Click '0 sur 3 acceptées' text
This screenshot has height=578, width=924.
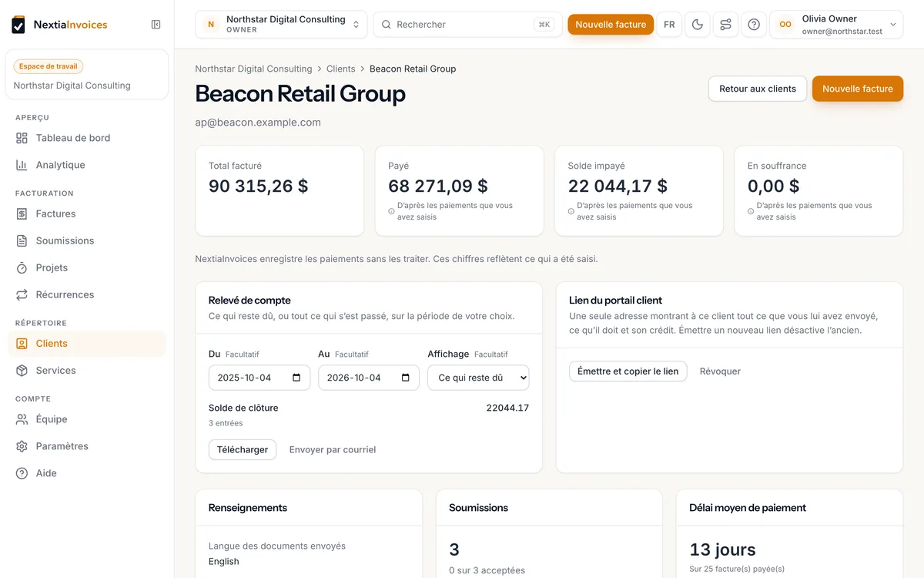487,570
